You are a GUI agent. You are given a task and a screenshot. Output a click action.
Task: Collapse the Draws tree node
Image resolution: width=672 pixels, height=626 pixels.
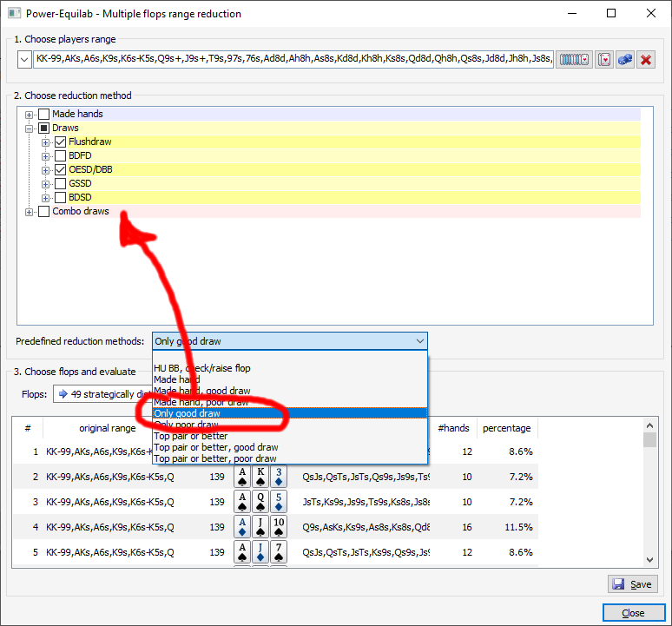[29, 128]
